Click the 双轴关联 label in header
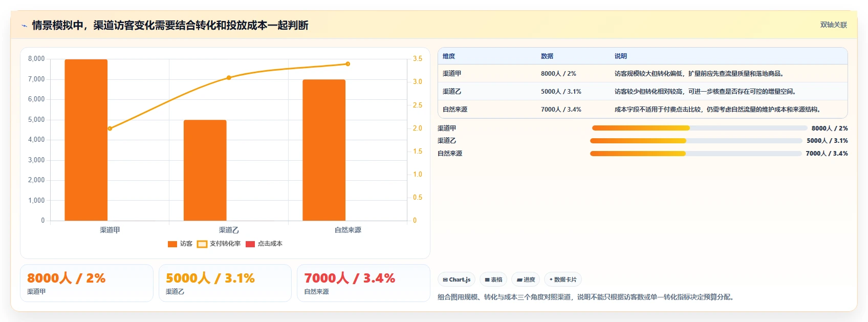The height and width of the screenshot is (322, 868). (x=834, y=25)
